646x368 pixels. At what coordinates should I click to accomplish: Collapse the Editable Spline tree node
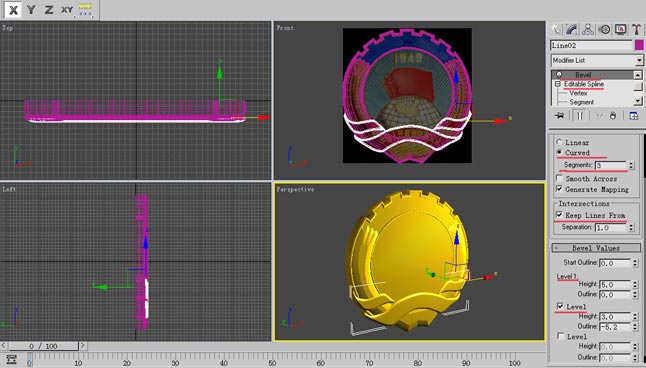558,84
